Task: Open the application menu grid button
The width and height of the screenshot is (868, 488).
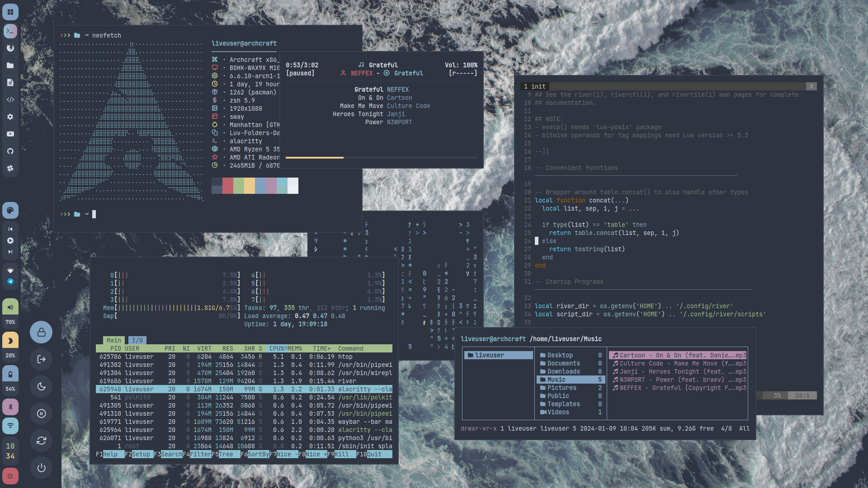Action: coord(10,12)
